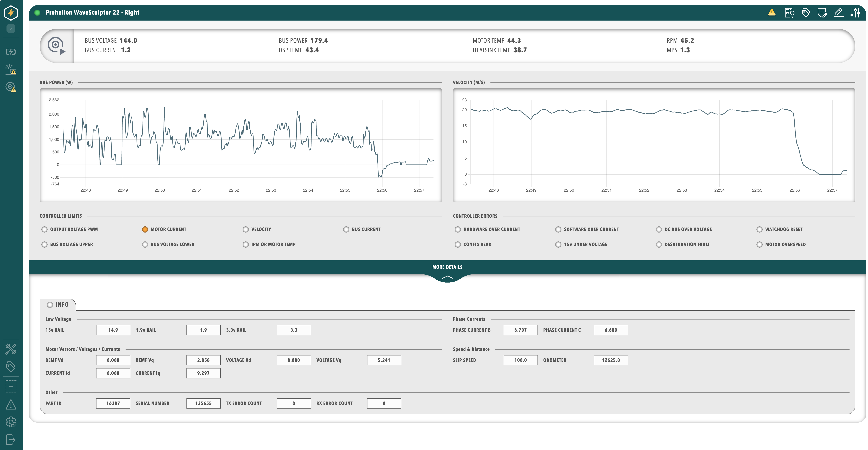Open the sliders settings icon in header
Image resolution: width=868 pixels, height=450 pixels.
click(x=856, y=13)
